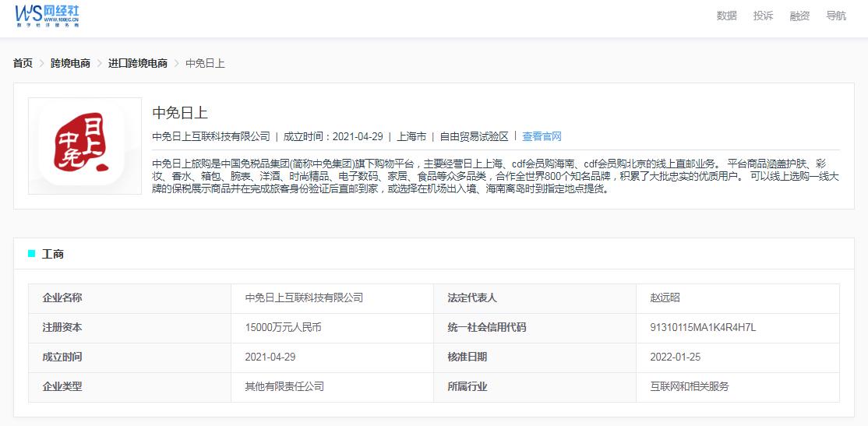Select the 统一社会信用代码 label cell

pyautogui.click(x=535, y=328)
